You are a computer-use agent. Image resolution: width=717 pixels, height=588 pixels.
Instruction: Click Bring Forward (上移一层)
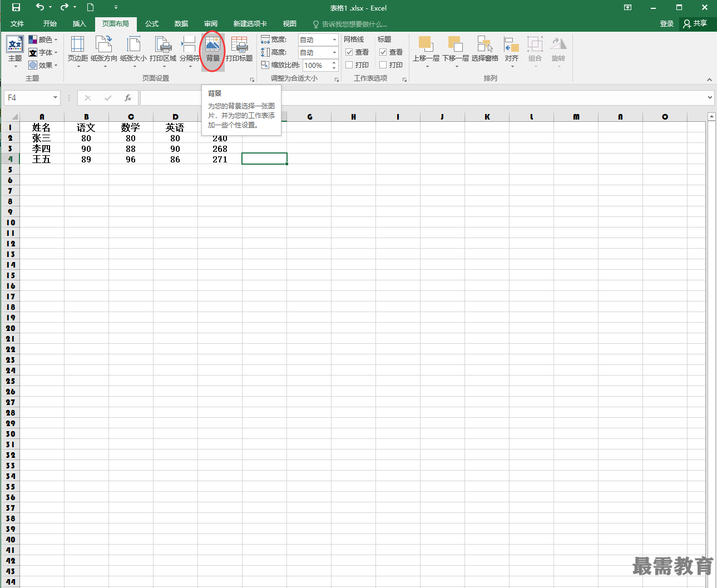[426, 52]
